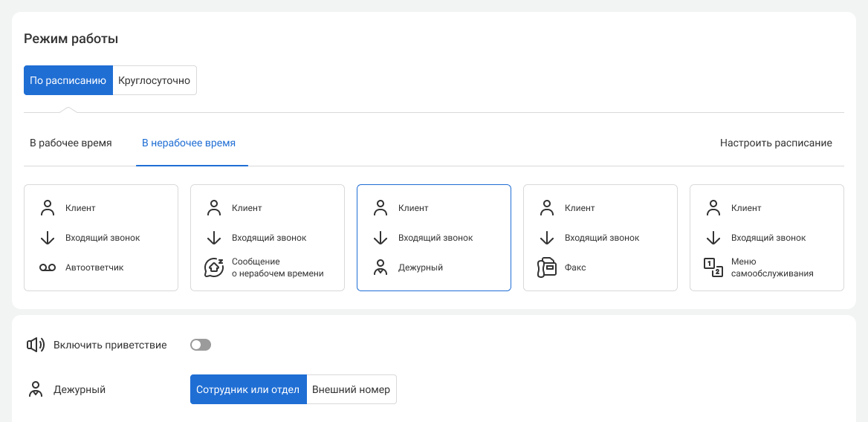Select Круглосуточно work mode
This screenshot has width=868, height=422.
[155, 80]
